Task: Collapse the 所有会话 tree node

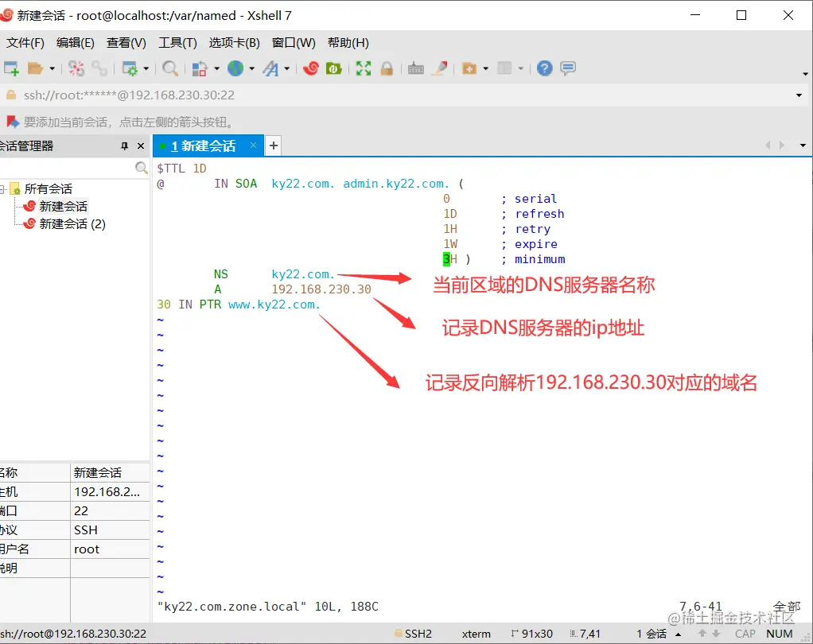Action: click(2, 189)
